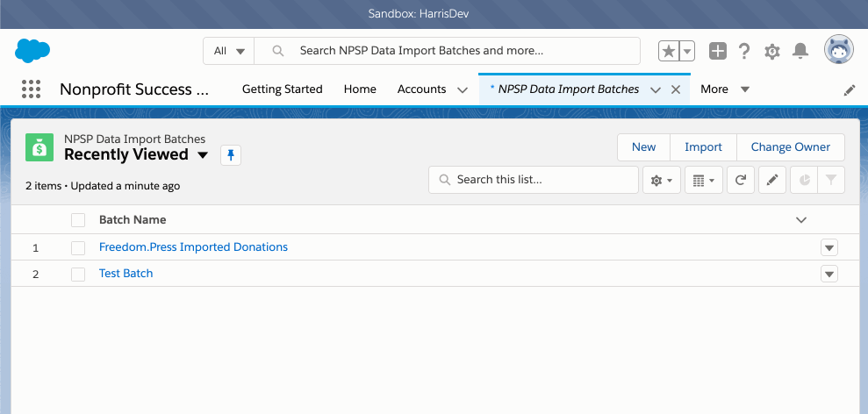Open the Batch Name column actions chevron
The image size is (868, 414).
click(801, 220)
